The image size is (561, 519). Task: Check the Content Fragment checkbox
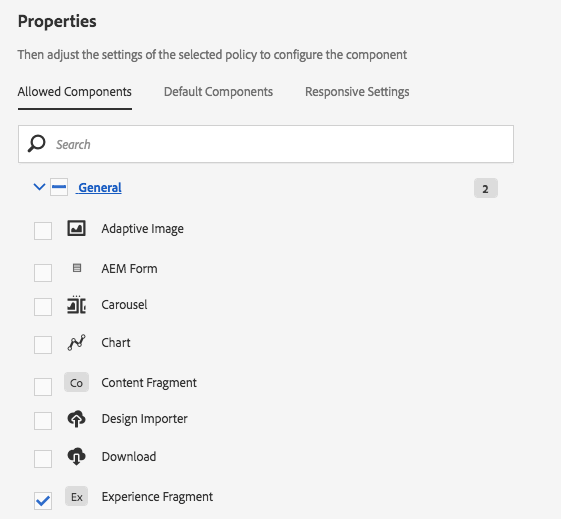(43, 387)
